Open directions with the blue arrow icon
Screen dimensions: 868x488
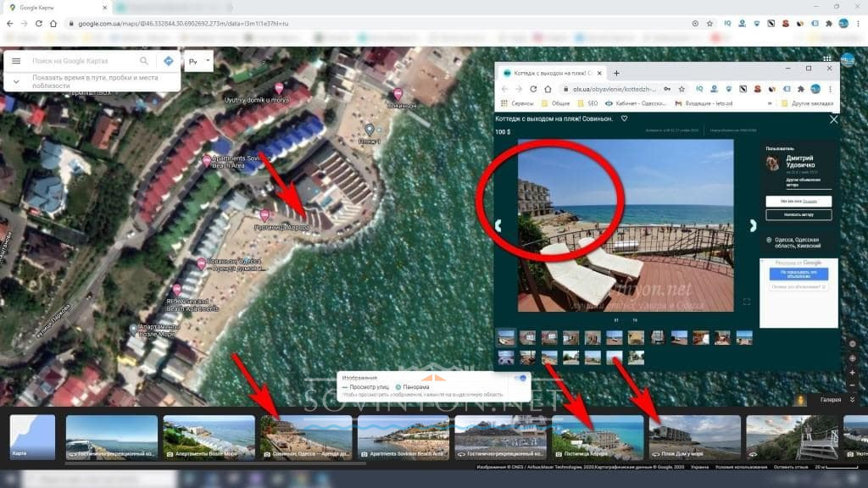coord(168,61)
